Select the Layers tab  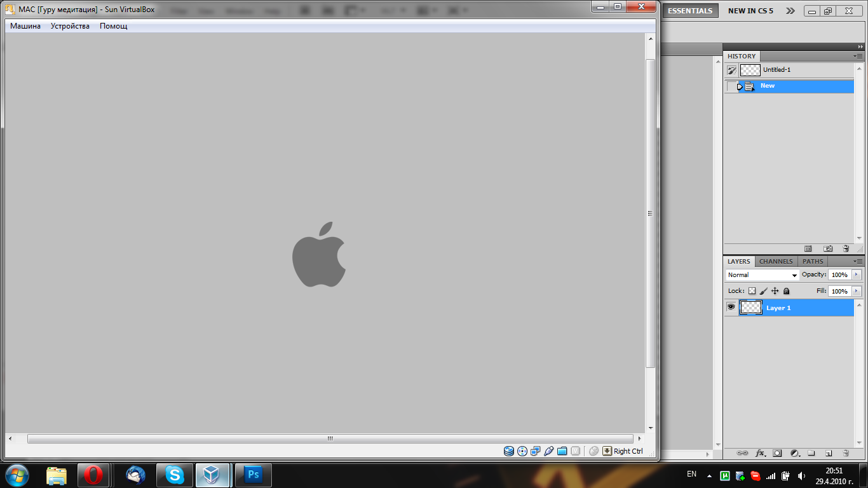click(x=739, y=261)
